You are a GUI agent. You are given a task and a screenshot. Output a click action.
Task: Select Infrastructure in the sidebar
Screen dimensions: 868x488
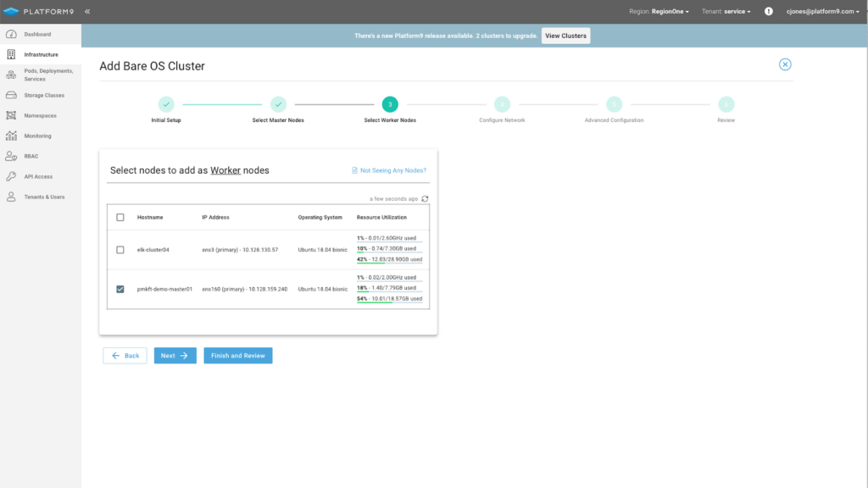(41, 54)
